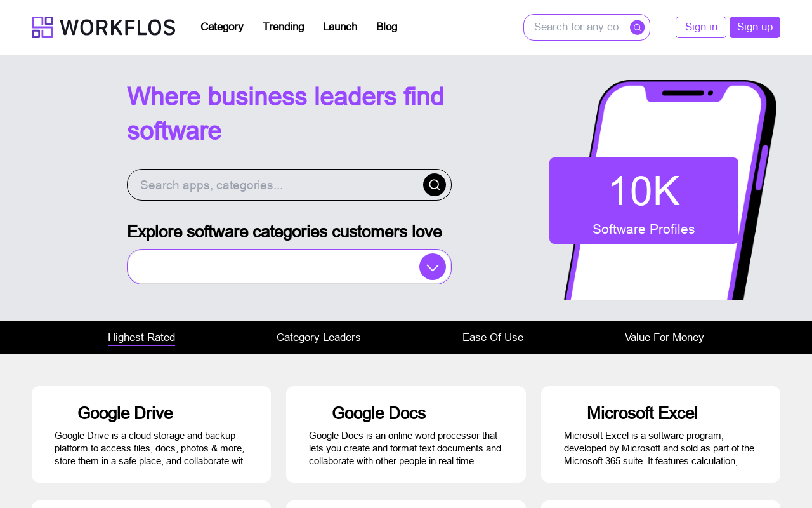Expand the software categories dropdown arrow
812x508 pixels.
pyautogui.click(x=433, y=267)
